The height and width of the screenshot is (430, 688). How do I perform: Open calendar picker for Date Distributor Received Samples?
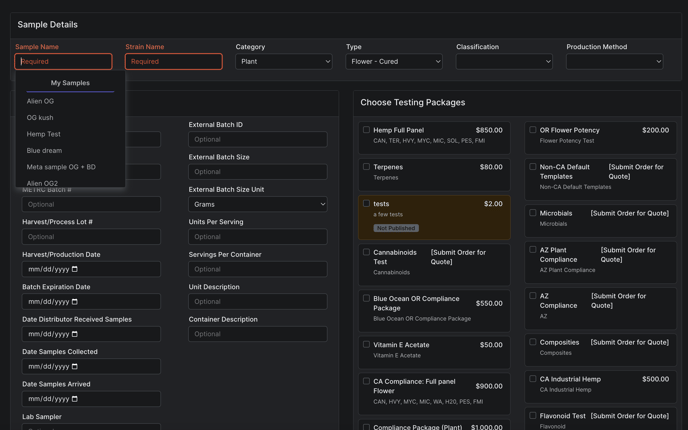tap(75, 334)
